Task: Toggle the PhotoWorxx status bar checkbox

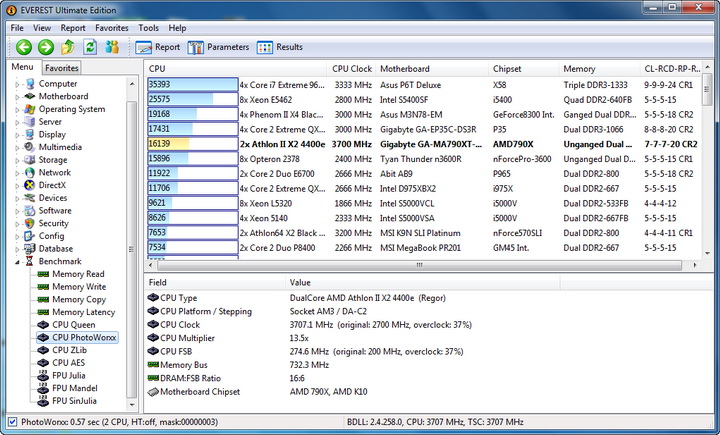Action: click(x=12, y=422)
